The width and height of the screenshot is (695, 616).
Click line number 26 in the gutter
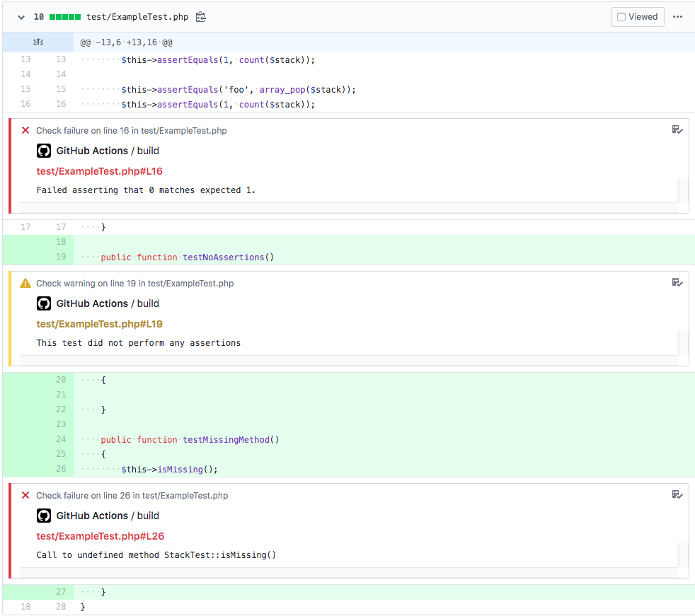61,468
